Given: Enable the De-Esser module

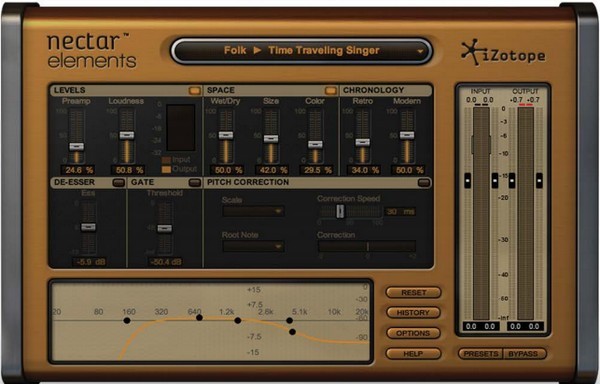Looking at the screenshot, I should point(119,182).
